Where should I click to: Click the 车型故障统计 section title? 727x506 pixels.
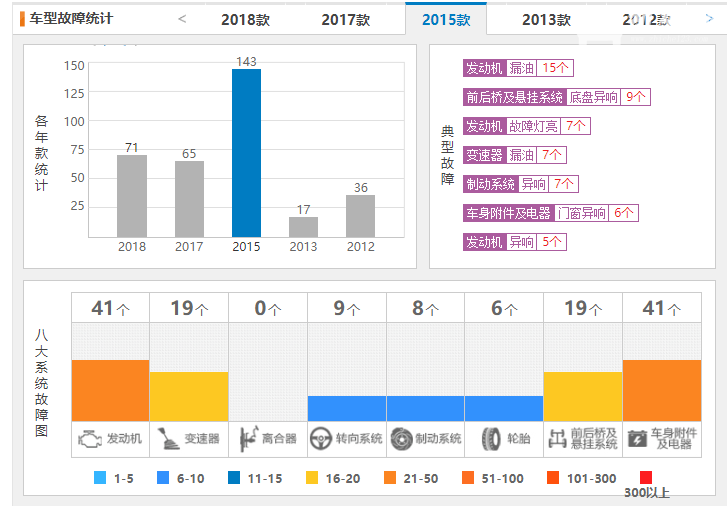point(71,19)
